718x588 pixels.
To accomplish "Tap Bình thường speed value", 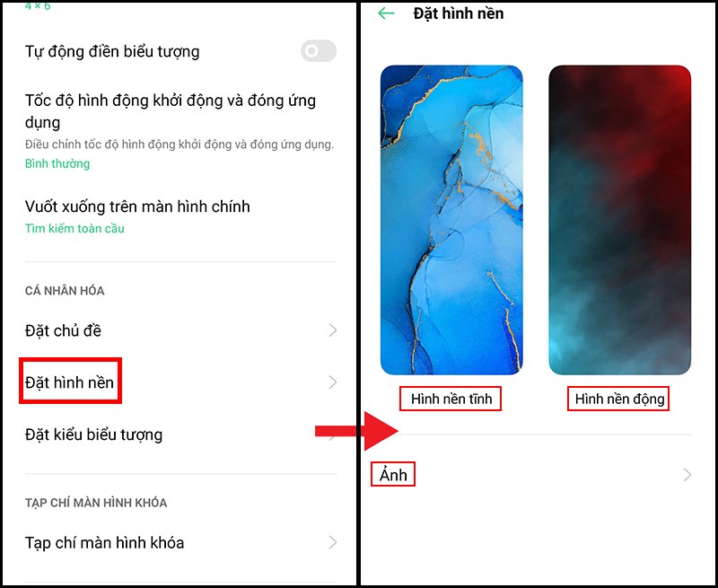I will click(57, 164).
